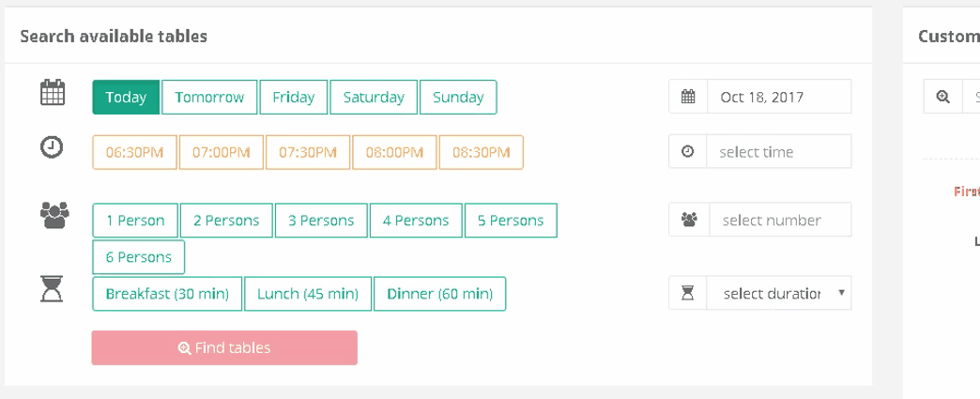Open the select duration dropdown

(779, 293)
